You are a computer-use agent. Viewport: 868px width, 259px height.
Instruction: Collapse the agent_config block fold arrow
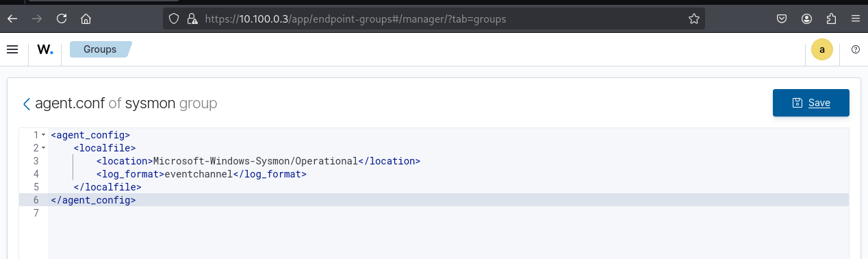tap(44, 135)
